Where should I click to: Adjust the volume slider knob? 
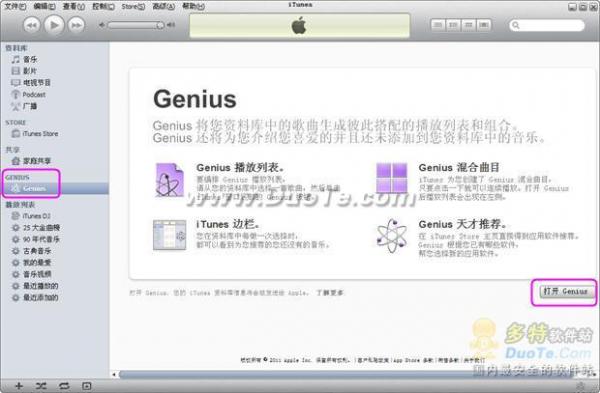coord(160,25)
